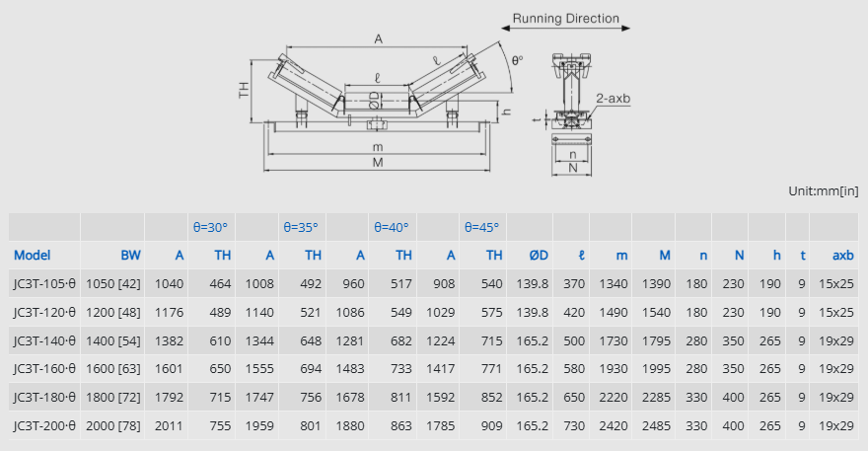Select the JC3T-180·θ model row

point(44,397)
